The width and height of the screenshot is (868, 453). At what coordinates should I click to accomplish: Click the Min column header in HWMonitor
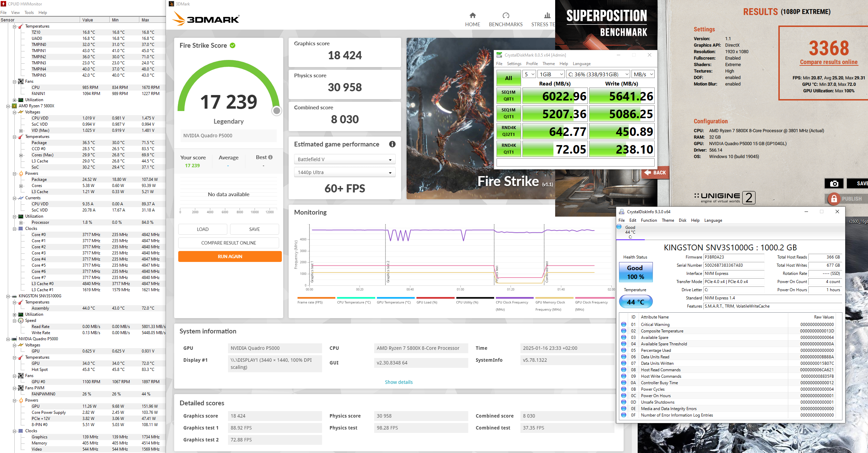coord(124,20)
